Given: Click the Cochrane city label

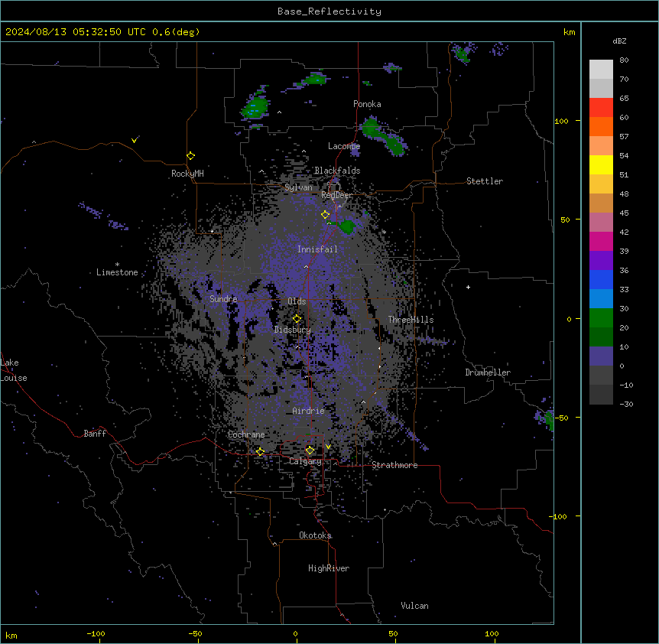Looking at the screenshot, I should click(x=246, y=434).
